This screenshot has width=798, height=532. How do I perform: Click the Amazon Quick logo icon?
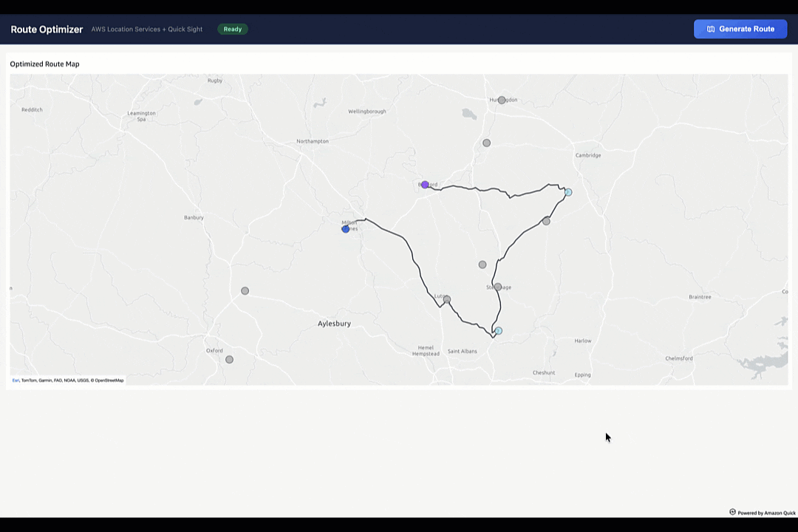(x=733, y=512)
